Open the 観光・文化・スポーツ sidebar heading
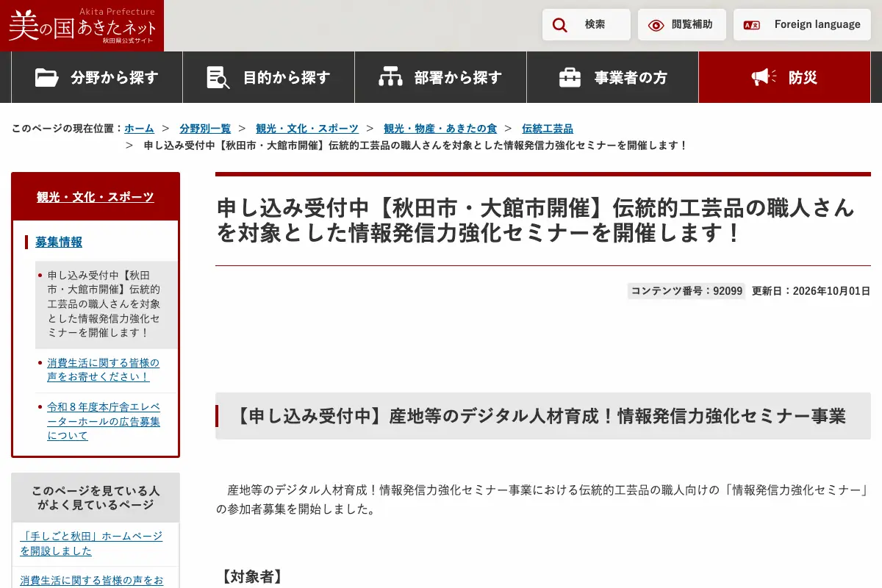882x588 pixels. [x=96, y=197]
